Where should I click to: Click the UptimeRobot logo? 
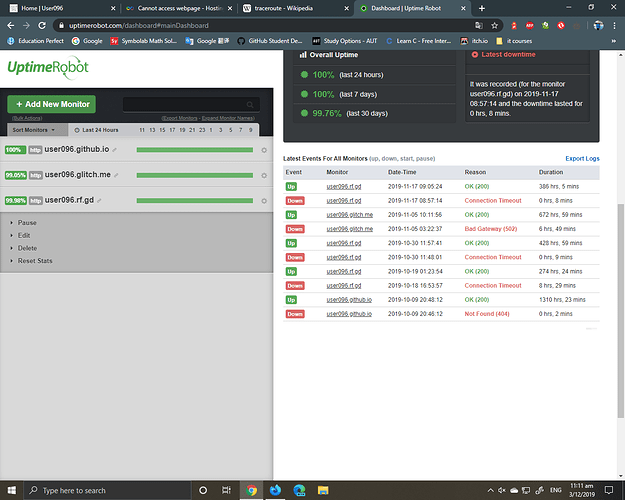pos(48,66)
